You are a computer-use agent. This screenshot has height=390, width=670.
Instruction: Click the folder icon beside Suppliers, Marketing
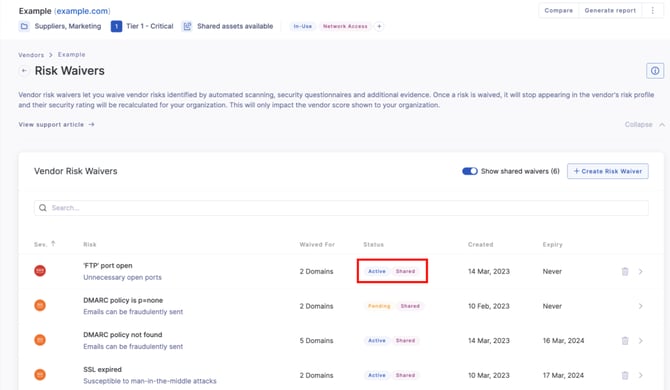point(24,26)
